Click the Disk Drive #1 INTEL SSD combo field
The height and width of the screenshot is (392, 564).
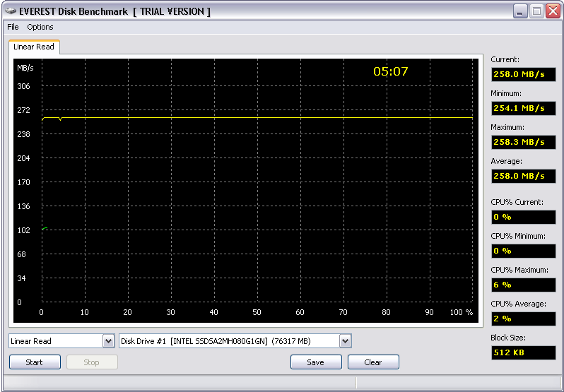point(235,341)
